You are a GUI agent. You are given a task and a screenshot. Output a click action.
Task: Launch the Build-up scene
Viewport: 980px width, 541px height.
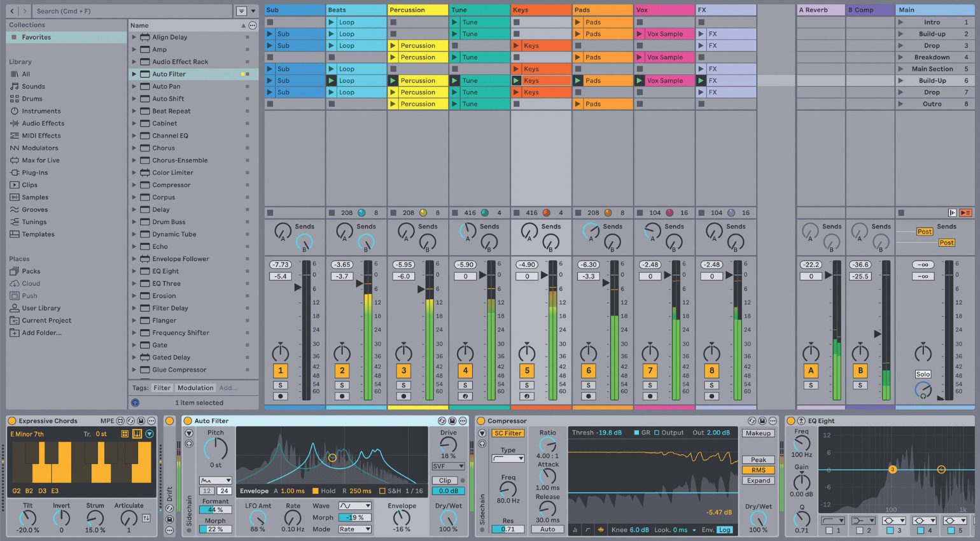pyautogui.click(x=902, y=33)
